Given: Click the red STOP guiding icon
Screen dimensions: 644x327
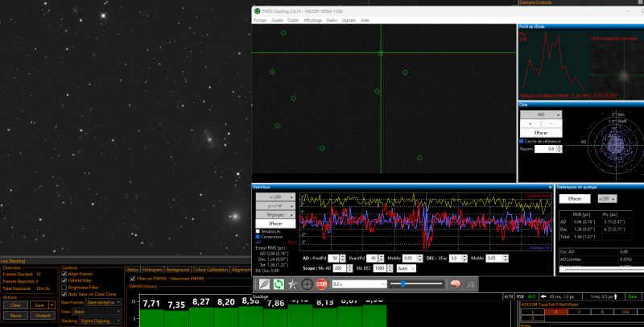Looking at the screenshot, I should pyautogui.click(x=321, y=284).
